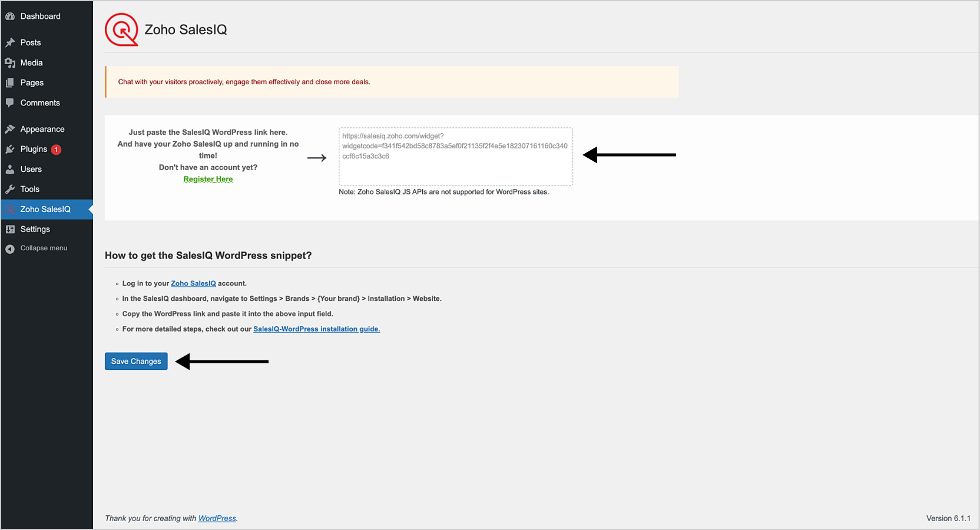Open the SalesIQ-WordPress installation guide link

316,329
